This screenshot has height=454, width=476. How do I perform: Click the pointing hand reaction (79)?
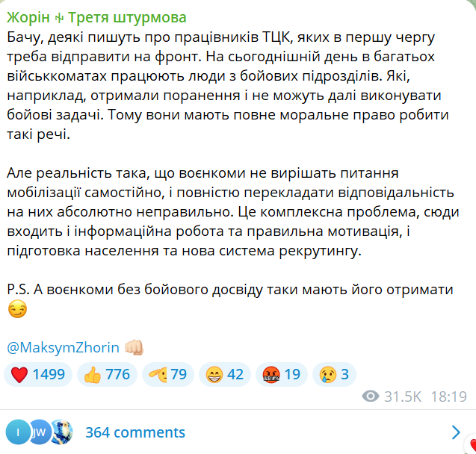(167, 374)
